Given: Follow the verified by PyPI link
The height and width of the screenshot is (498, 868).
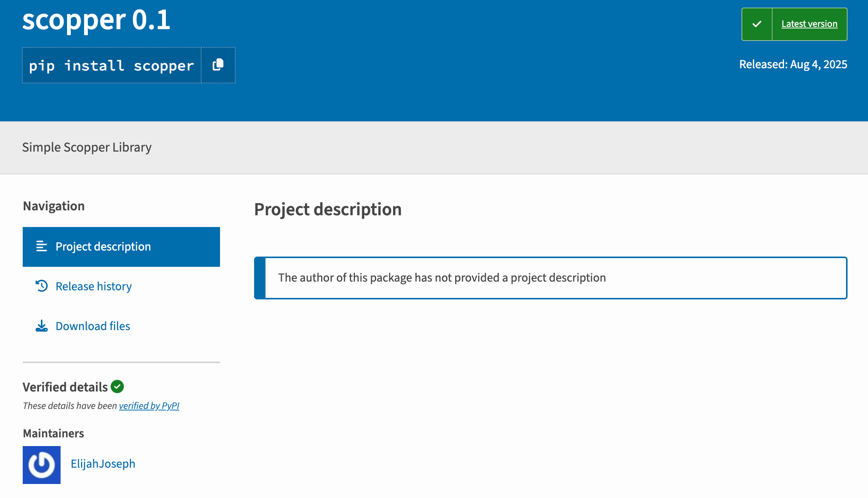Looking at the screenshot, I should (149, 406).
